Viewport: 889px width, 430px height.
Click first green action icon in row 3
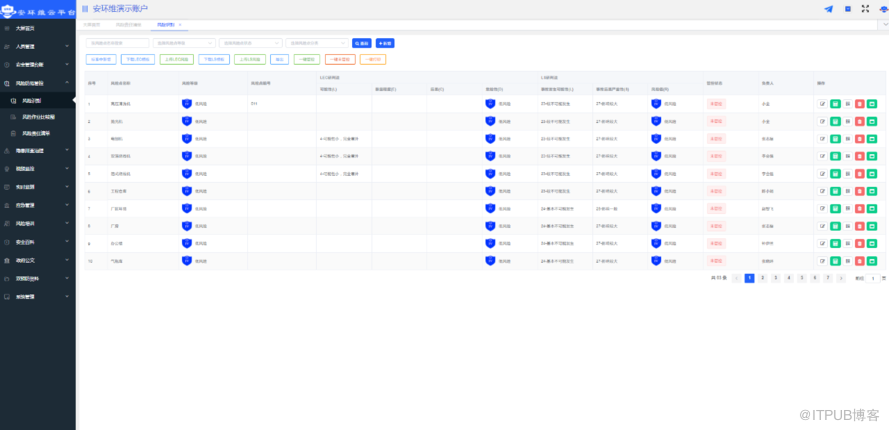(x=835, y=138)
